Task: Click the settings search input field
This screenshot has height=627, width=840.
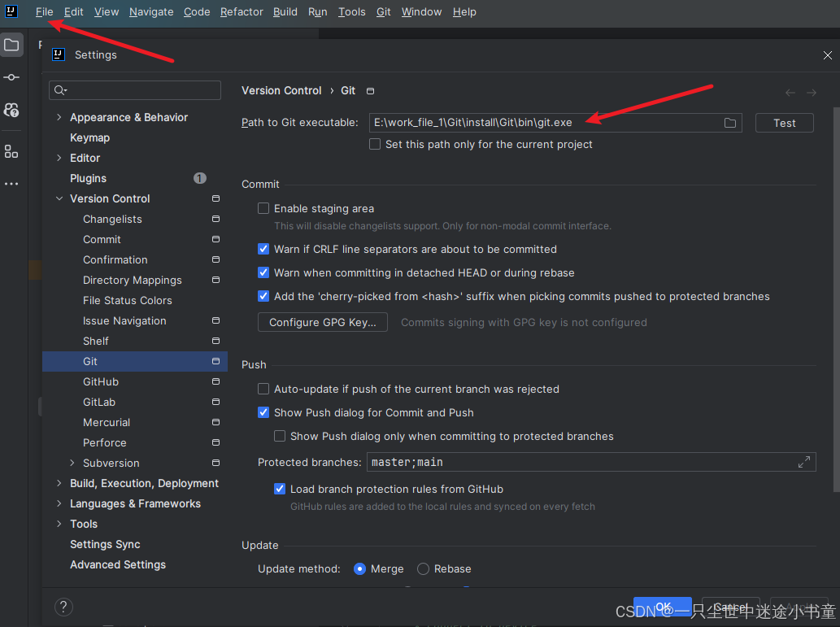Action: pyautogui.click(x=135, y=90)
